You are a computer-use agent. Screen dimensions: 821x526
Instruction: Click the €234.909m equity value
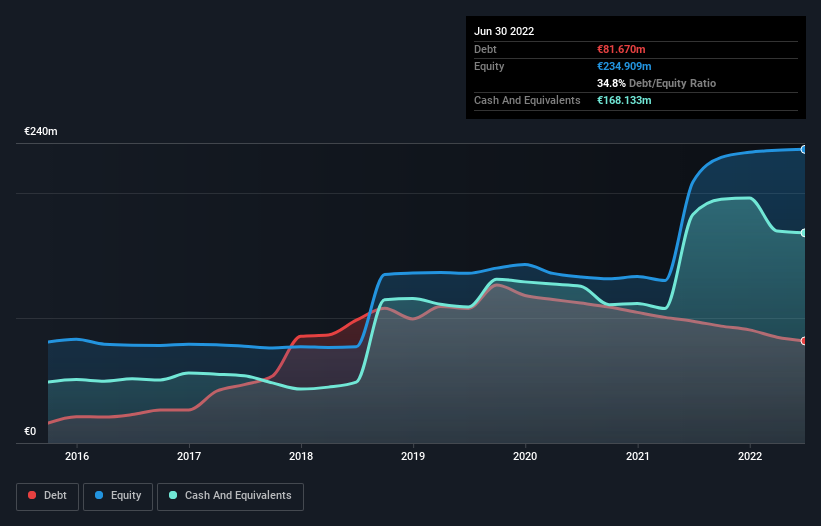(x=624, y=66)
